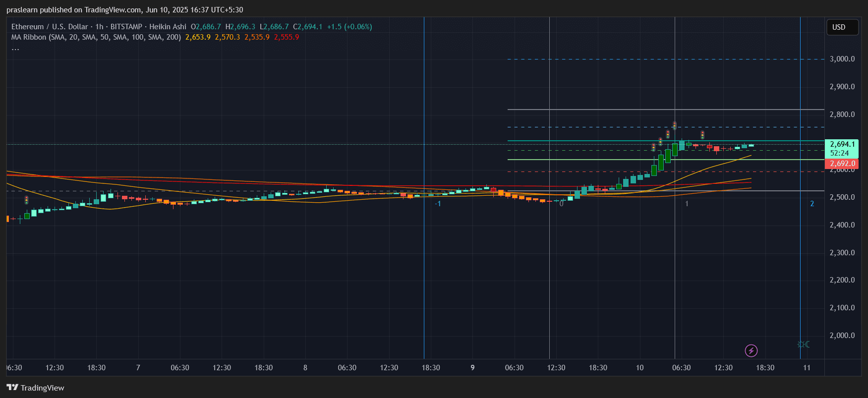Click the praslearn published attribution text

(124, 10)
